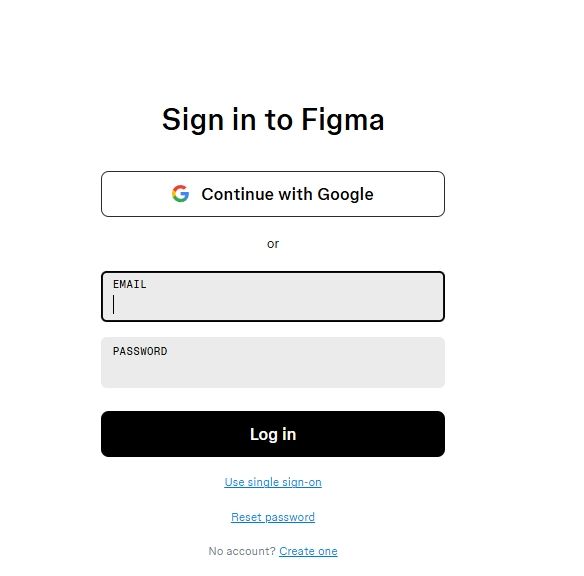The image size is (584, 576).
Task: Open the Use single sign-on link
Action: (273, 482)
